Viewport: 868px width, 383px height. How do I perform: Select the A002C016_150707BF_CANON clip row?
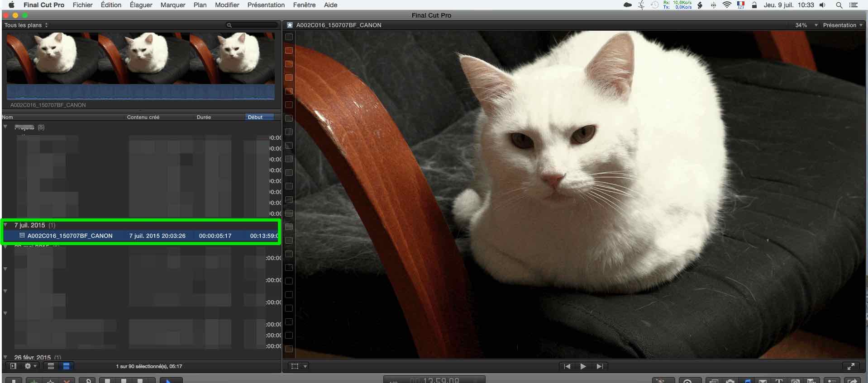pos(141,236)
